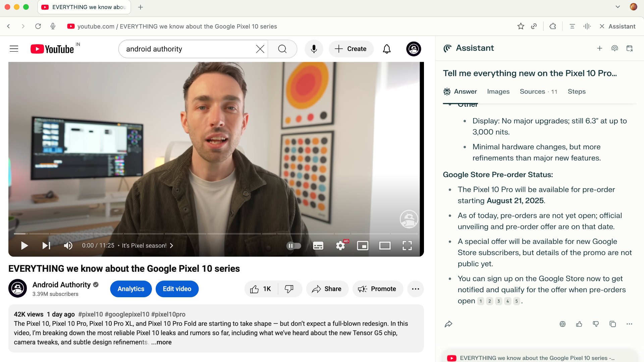Viewport: 644px width, 362px height.
Task: Copy the assistant answer
Action: point(612,324)
